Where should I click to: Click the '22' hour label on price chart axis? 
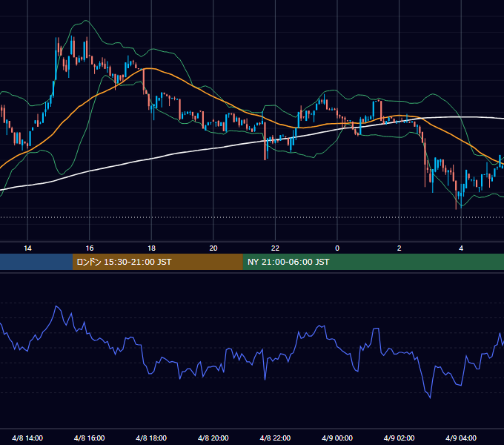pyautogui.click(x=275, y=248)
